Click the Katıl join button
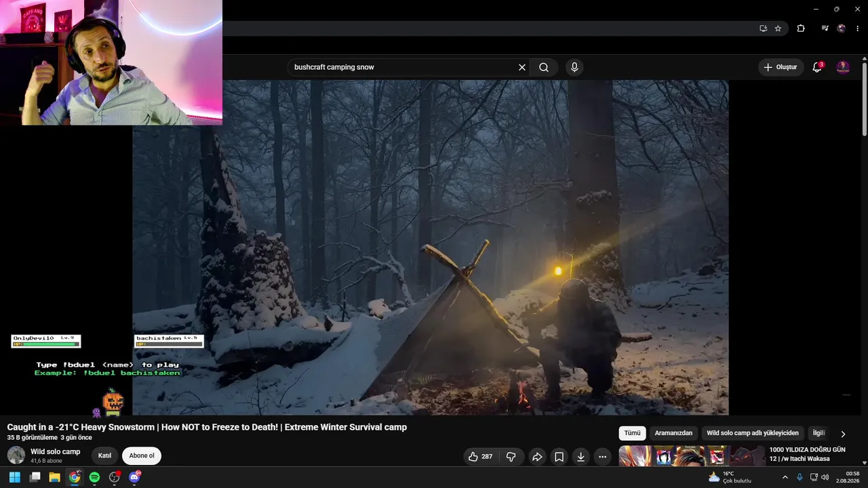Image resolution: width=868 pixels, height=488 pixels. 104,455
